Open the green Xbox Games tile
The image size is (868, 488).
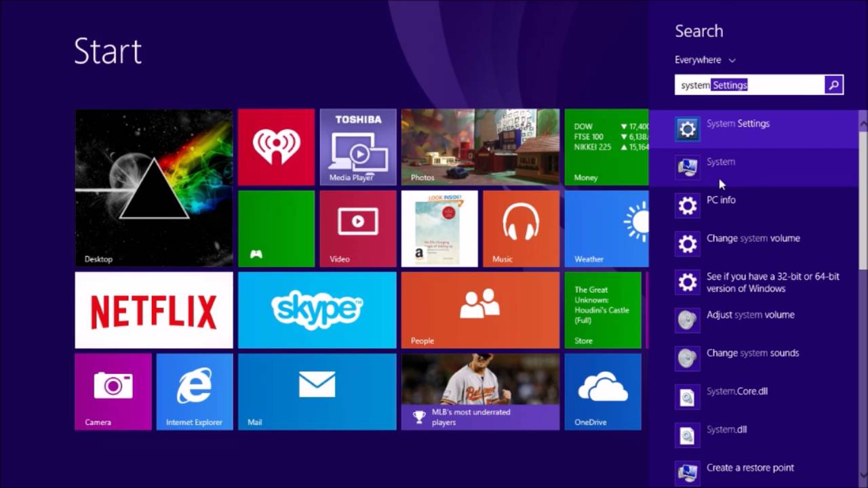pos(277,228)
